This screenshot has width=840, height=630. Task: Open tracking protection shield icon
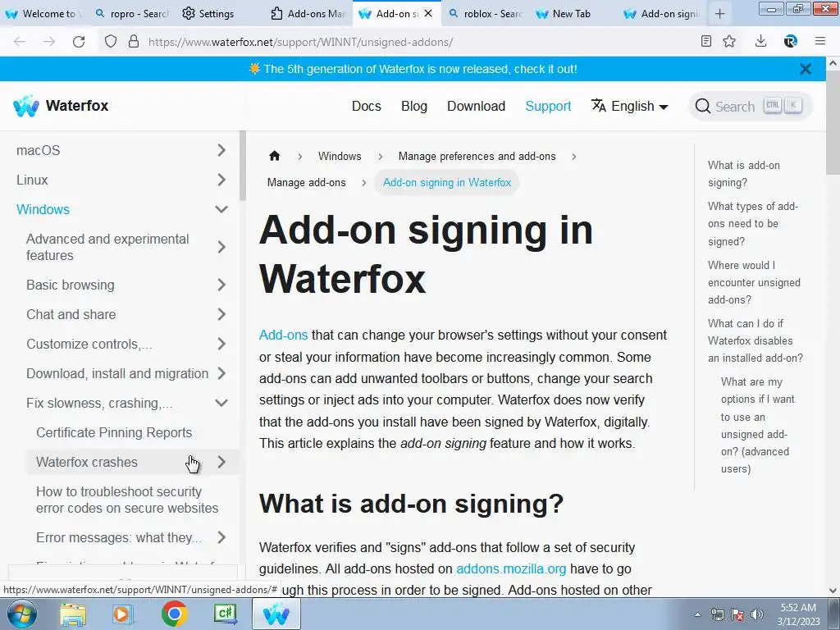pos(111,42)
